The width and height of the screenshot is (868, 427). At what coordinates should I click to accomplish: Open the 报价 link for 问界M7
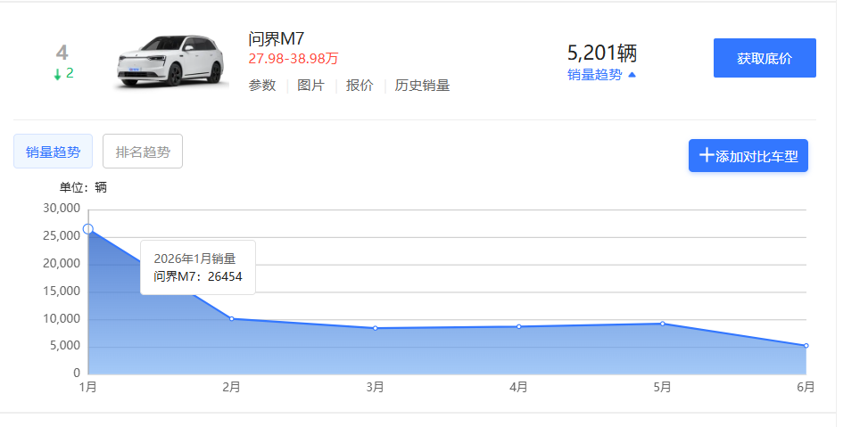360,86
